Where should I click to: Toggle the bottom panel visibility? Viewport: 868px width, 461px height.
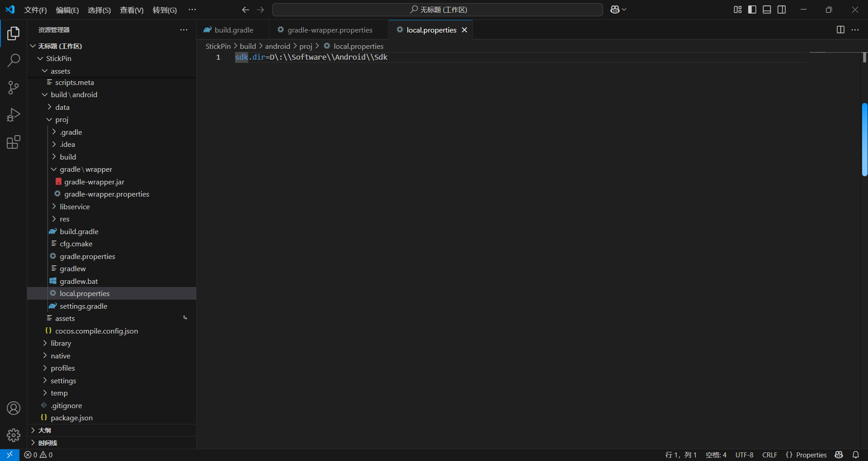coord(767,9)
